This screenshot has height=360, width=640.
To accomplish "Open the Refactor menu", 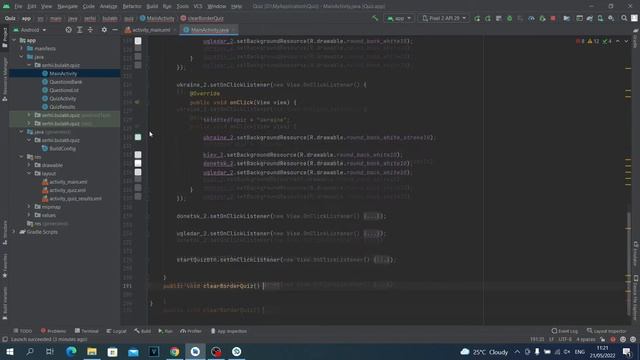I will (132, 6).
